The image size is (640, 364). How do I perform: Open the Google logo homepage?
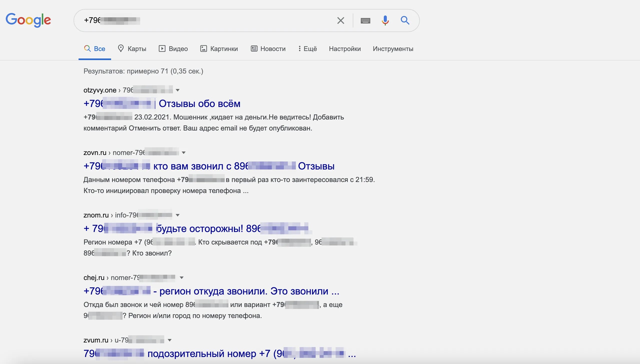click(28, 20)
